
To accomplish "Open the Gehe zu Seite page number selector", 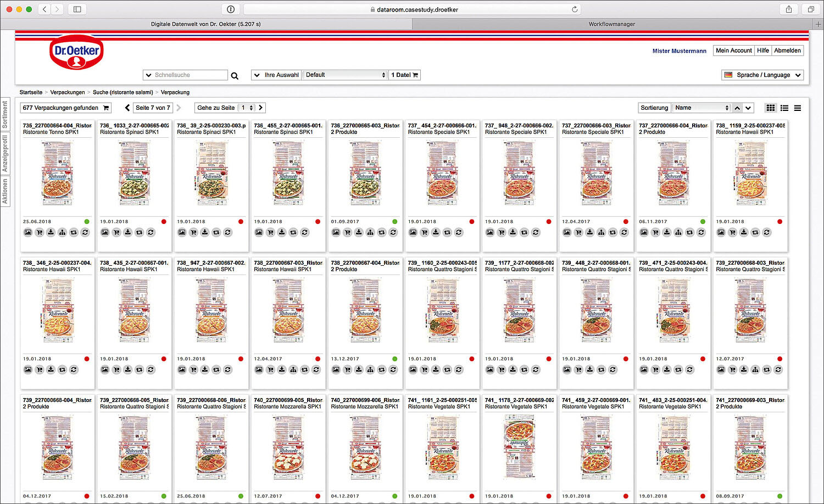I will pyautogui.click(x=247, y=108).
